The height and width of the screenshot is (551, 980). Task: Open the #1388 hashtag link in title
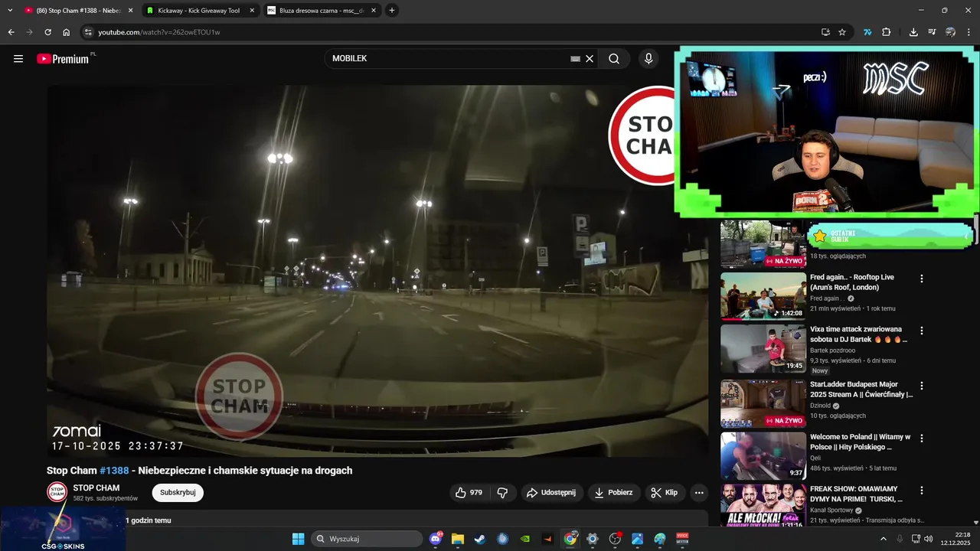pyautogui.click(x=114, y=471)
